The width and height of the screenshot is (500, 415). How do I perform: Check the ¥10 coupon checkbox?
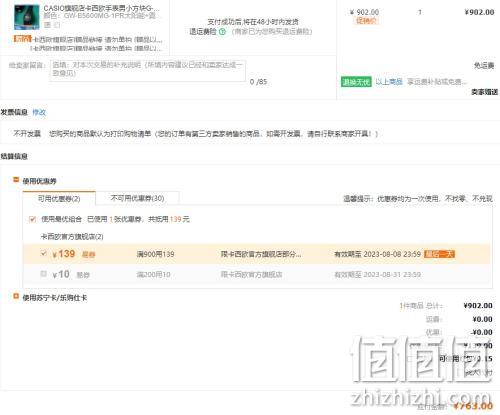pos(43,274)
